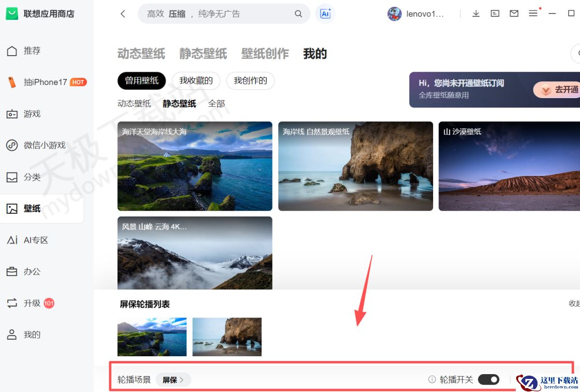
Task: Open the 壁纸创作 tab
Action: pyautogui.click(x=264, y=54)
